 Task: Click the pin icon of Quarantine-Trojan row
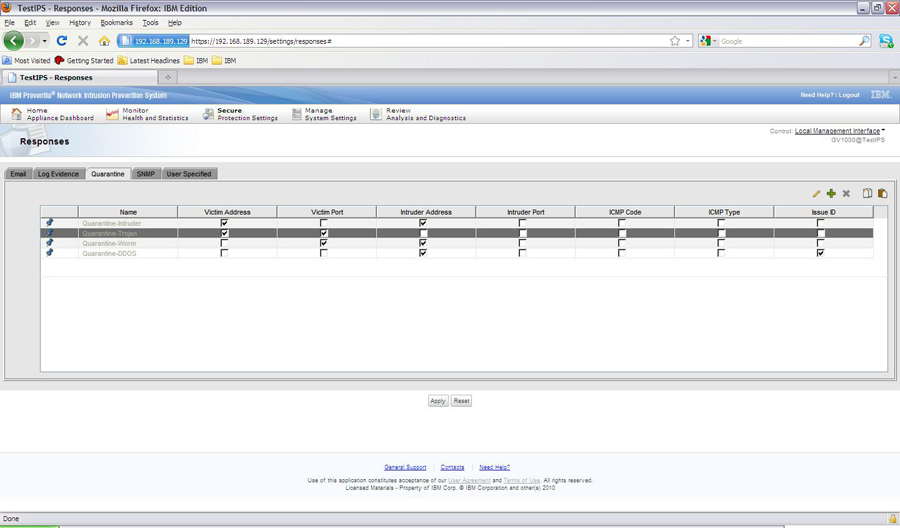(50, 233)
